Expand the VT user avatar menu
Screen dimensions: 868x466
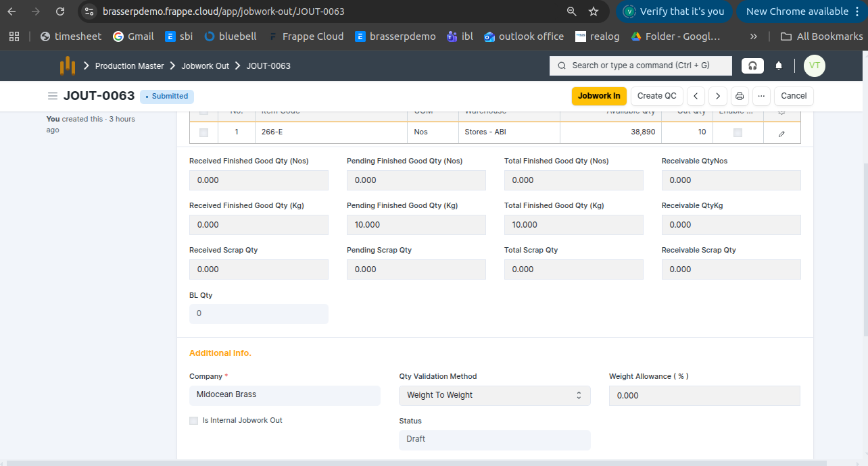tap(814, 66)
